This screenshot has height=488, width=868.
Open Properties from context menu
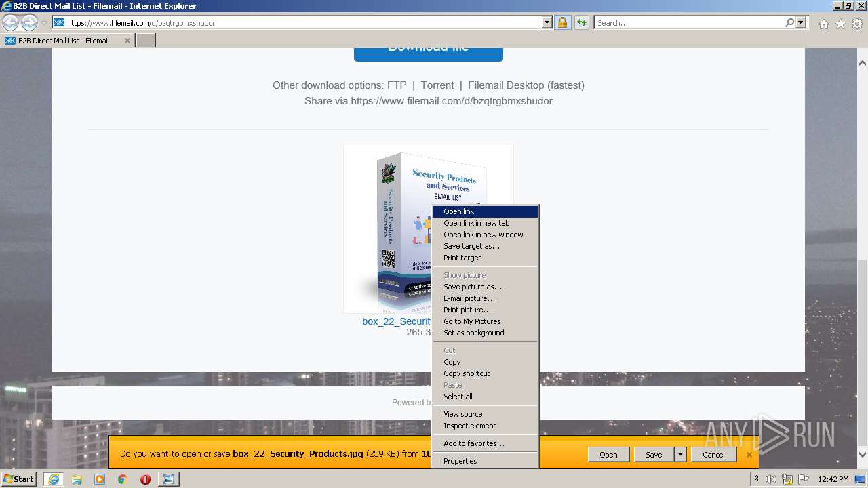(486, 461)
